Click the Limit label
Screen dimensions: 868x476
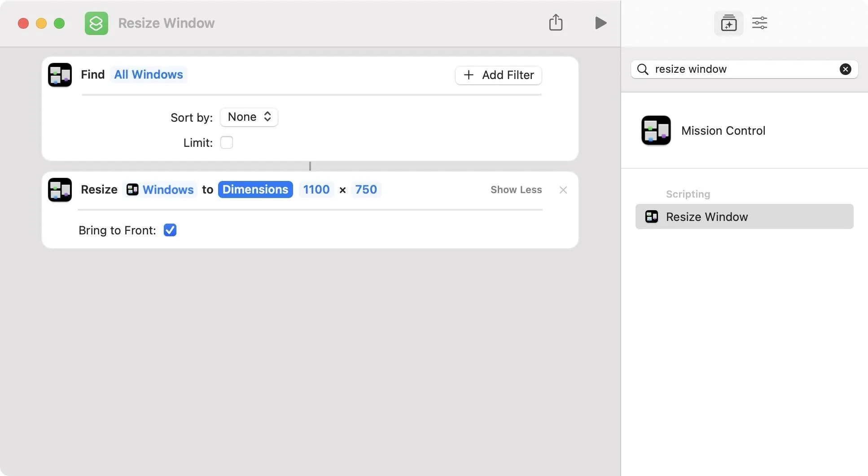click(198, 143)
